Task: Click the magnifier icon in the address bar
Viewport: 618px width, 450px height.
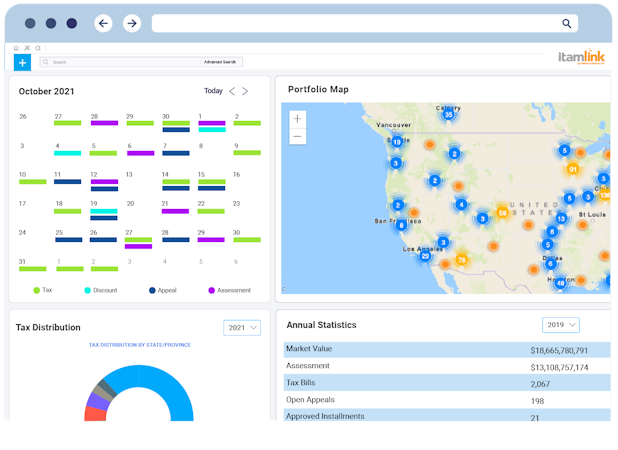Action: (566, 23)
